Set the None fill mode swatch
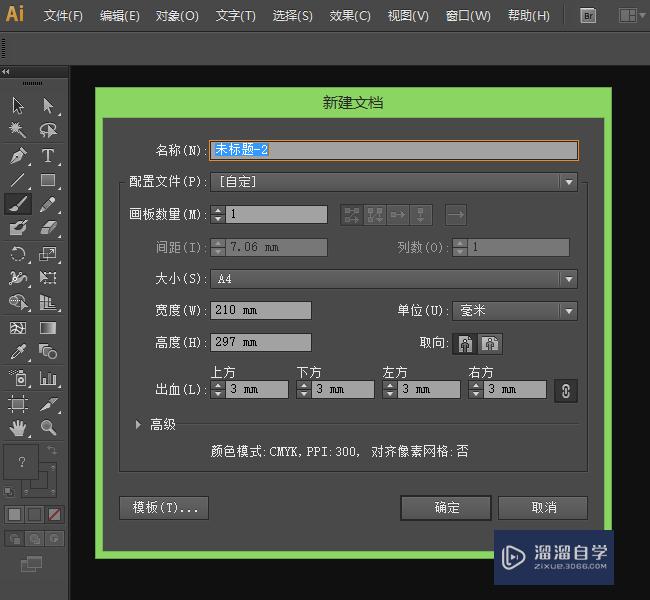Image resolution: width=650 pixels, height=600 pixels. point(54,515)
